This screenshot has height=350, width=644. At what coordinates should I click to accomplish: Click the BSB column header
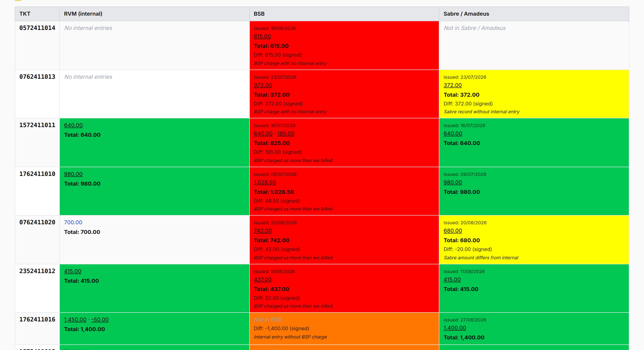pos(344,14)
